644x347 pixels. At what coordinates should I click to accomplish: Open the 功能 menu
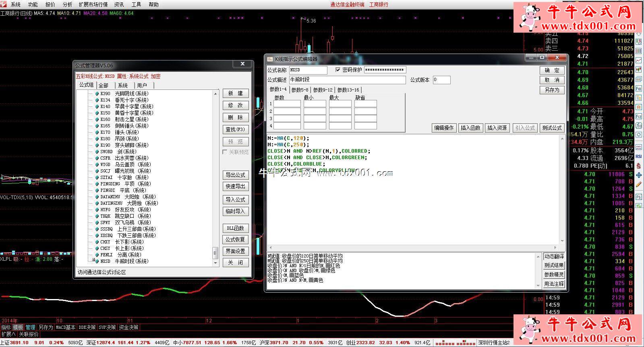coord(33,4)
